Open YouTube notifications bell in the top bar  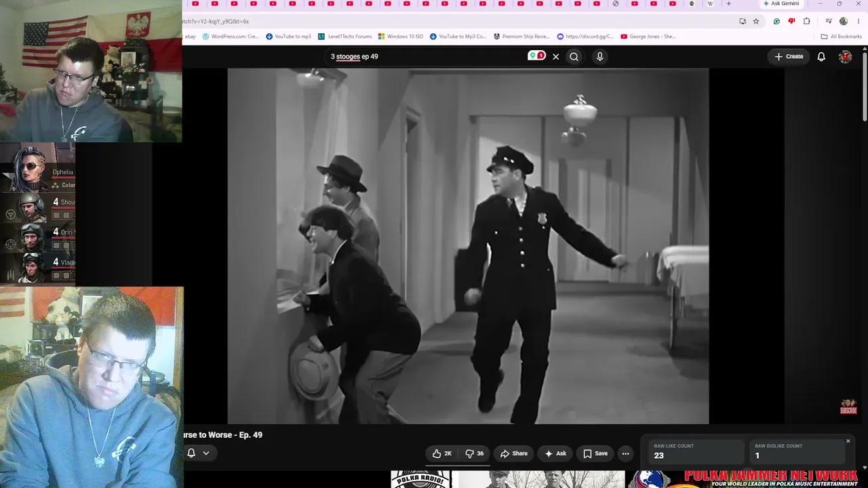coord(821,57)
